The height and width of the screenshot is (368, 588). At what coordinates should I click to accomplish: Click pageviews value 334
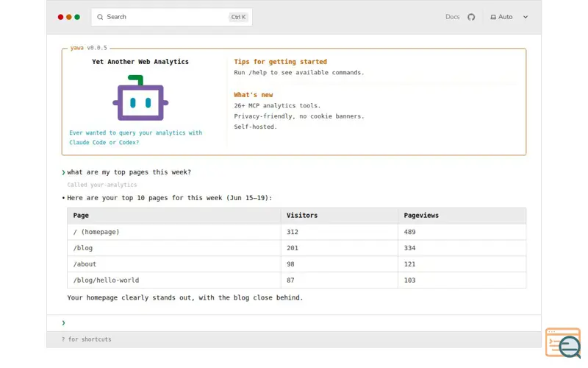[409, 248]
